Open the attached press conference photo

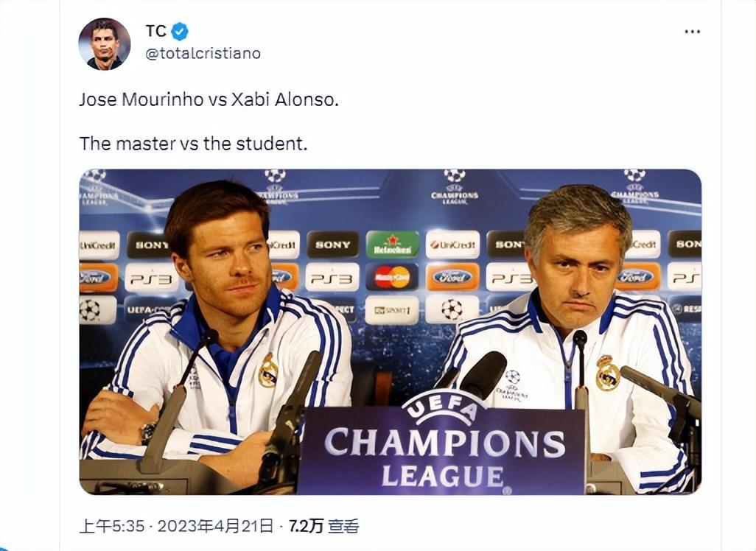[390, 331]
